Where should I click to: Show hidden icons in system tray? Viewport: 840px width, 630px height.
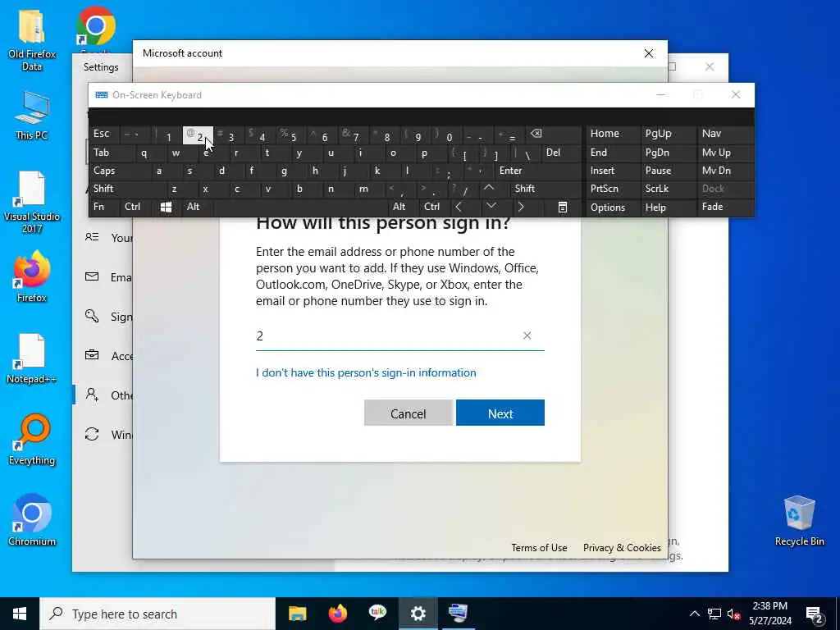click(x=694, y=614)
